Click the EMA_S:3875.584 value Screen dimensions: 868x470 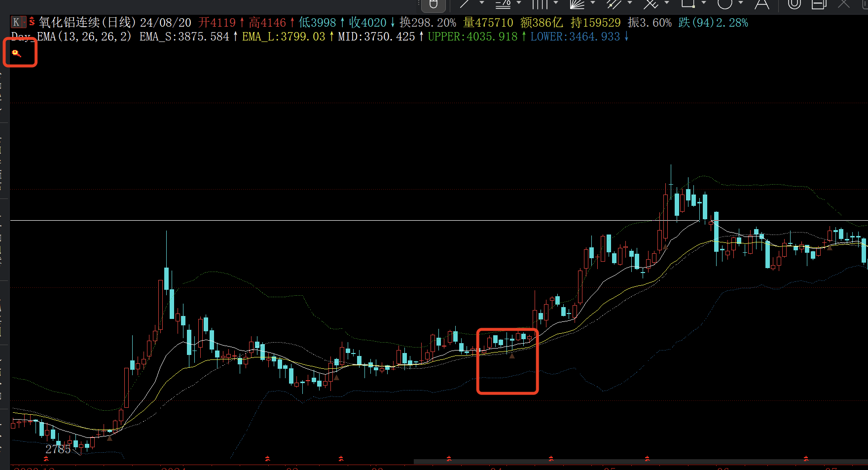coord(184,37)
